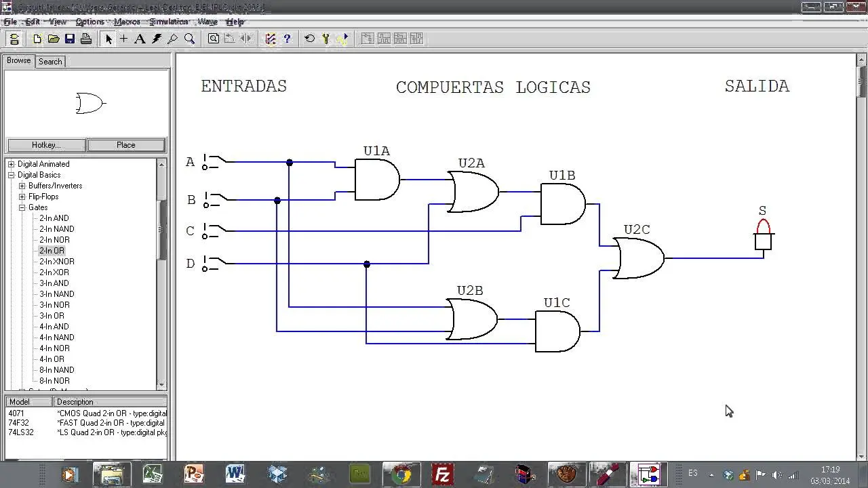Switch to the Search tab

pyautogui.click(x=50, y=62)
